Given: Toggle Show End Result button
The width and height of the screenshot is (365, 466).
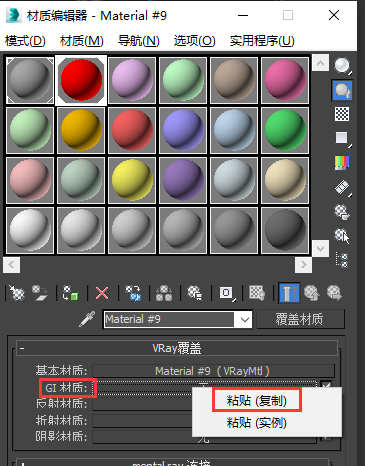Looking at the screenshot, I should 289,293.
